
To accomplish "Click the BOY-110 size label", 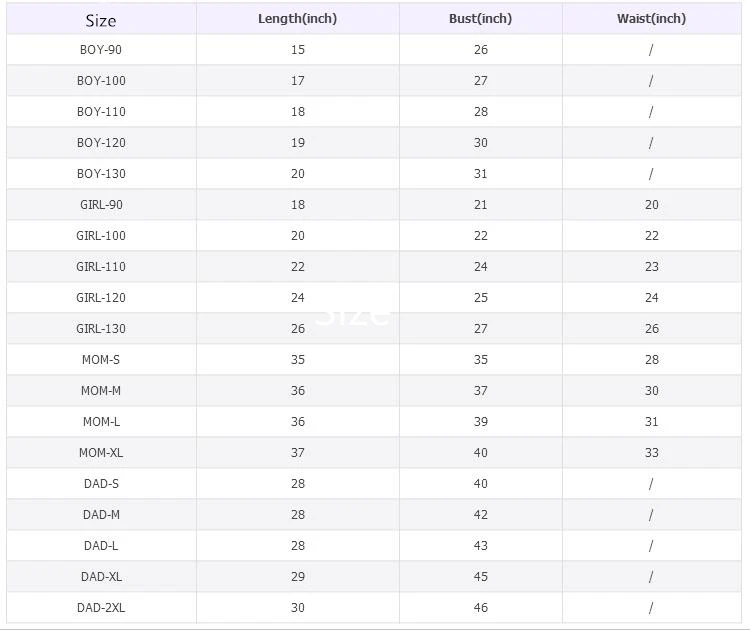I will [101, 112].
